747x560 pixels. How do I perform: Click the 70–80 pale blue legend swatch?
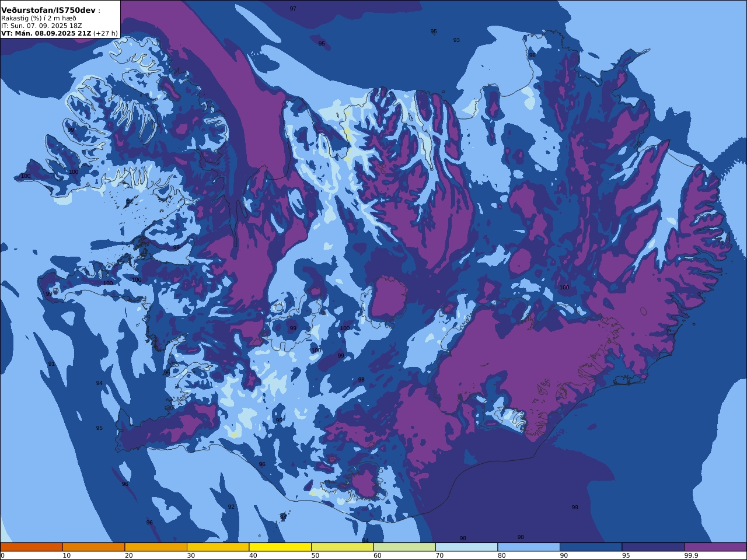click(x=466, y=547)
